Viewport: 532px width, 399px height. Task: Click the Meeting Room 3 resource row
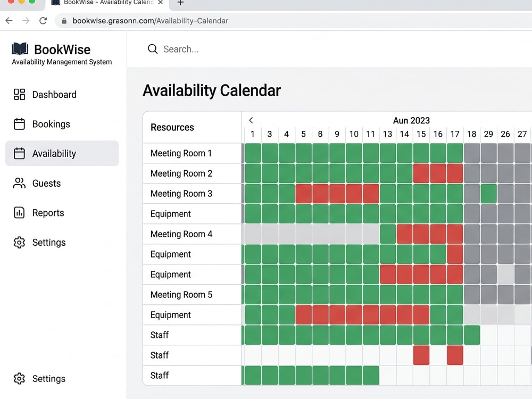[192, 194]
